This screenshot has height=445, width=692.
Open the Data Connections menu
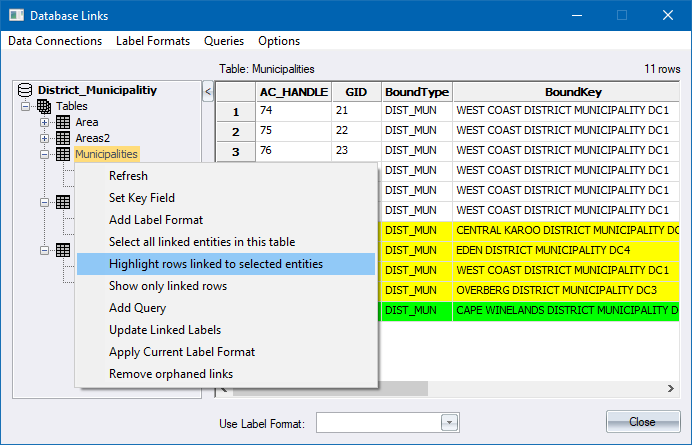point(55,41)
